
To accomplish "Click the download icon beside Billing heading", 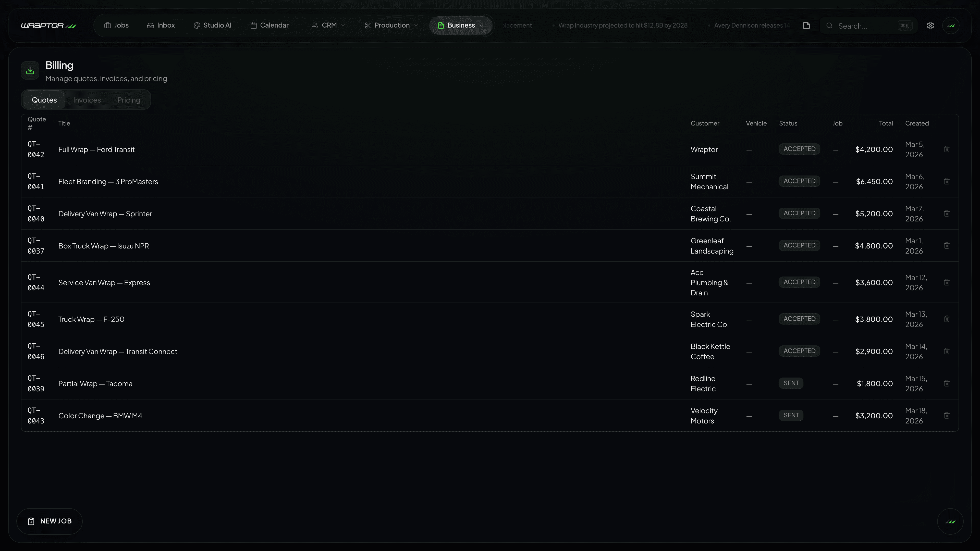I will tap(30, 70).
